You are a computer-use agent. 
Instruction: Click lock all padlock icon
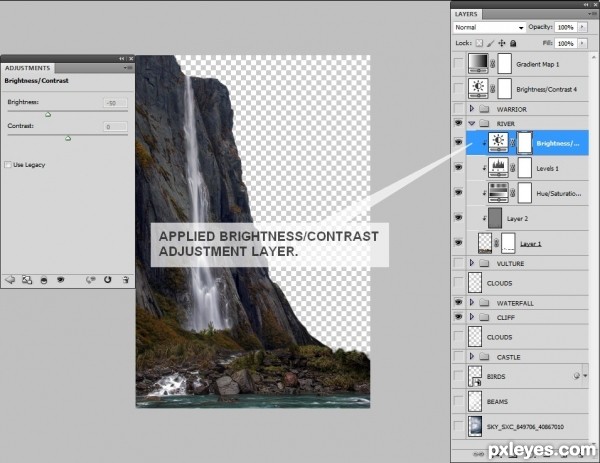pos(513,43)
